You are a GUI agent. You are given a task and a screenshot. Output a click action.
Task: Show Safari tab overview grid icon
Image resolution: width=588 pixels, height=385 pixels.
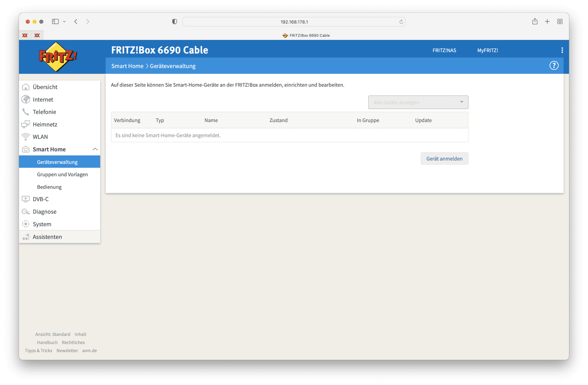tap(560, 21)
